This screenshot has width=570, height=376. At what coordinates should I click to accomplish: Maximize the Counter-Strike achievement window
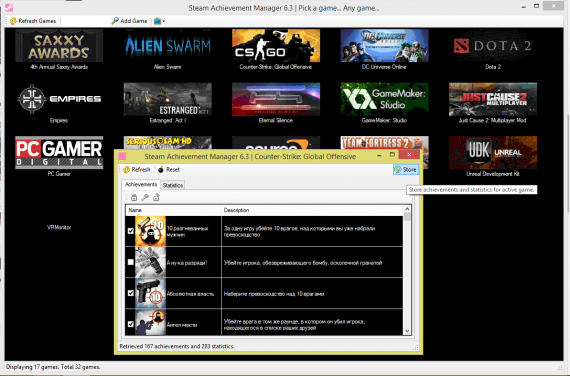[392, 155]
